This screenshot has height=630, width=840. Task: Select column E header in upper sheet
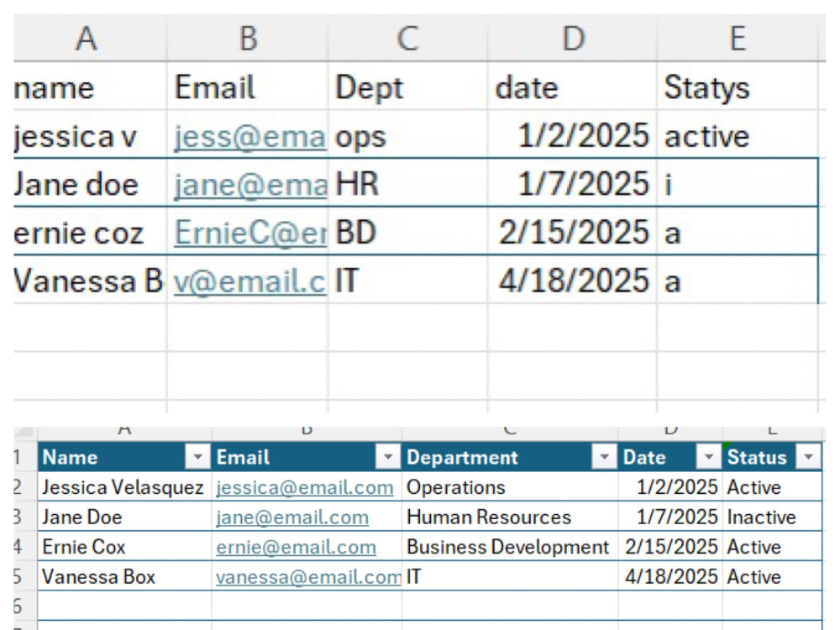click(x=738, y=39)
